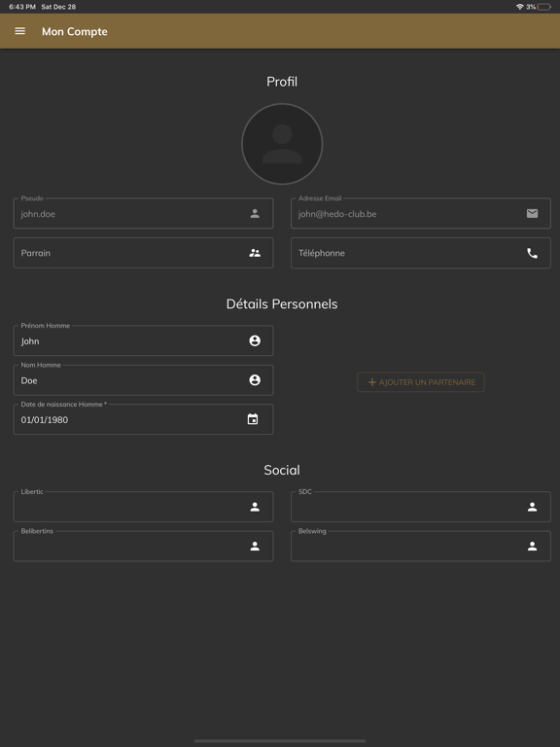The height and width of the screenshot is (747, 560).
Task: Open the hamburger navigation menu
Action: point(20,31)
